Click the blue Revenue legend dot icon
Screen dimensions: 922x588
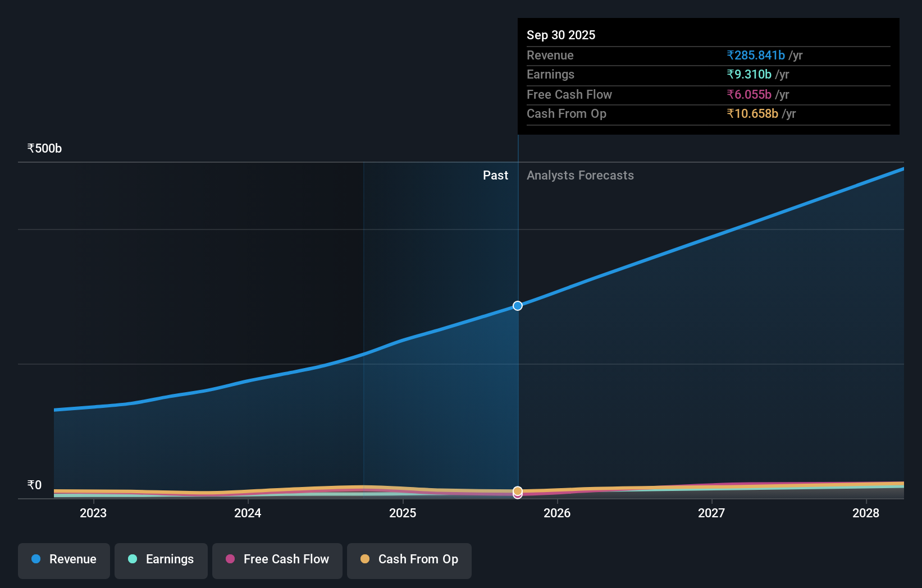[x=35, y=559]
